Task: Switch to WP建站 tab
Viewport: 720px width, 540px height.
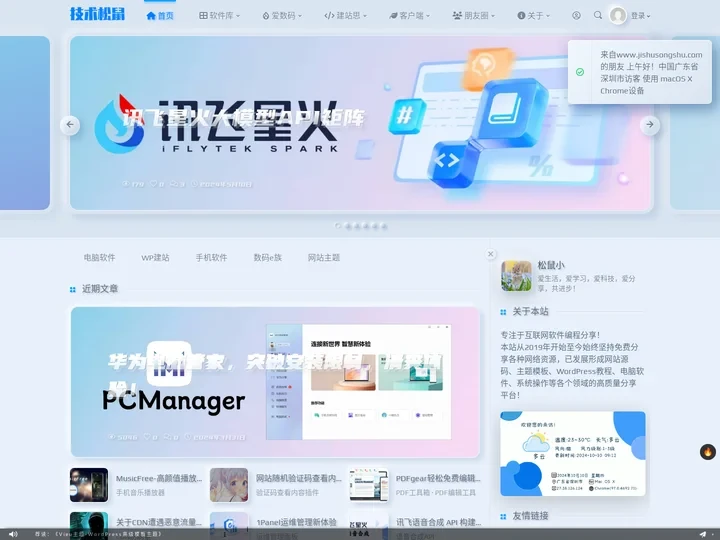Action: (x=155, y=258)
